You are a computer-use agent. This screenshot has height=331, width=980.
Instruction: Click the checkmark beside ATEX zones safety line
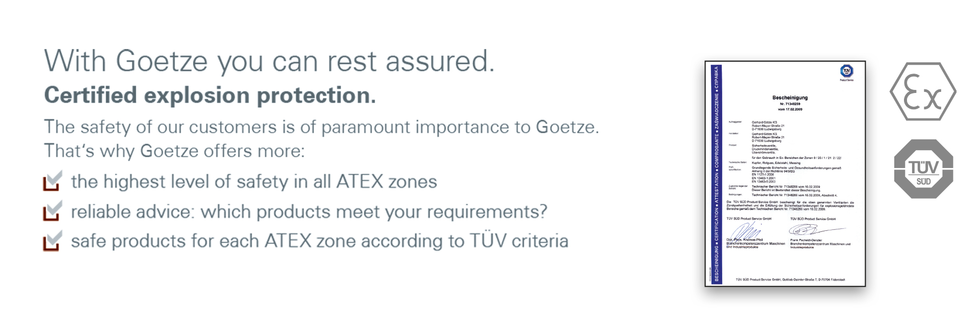53,181
